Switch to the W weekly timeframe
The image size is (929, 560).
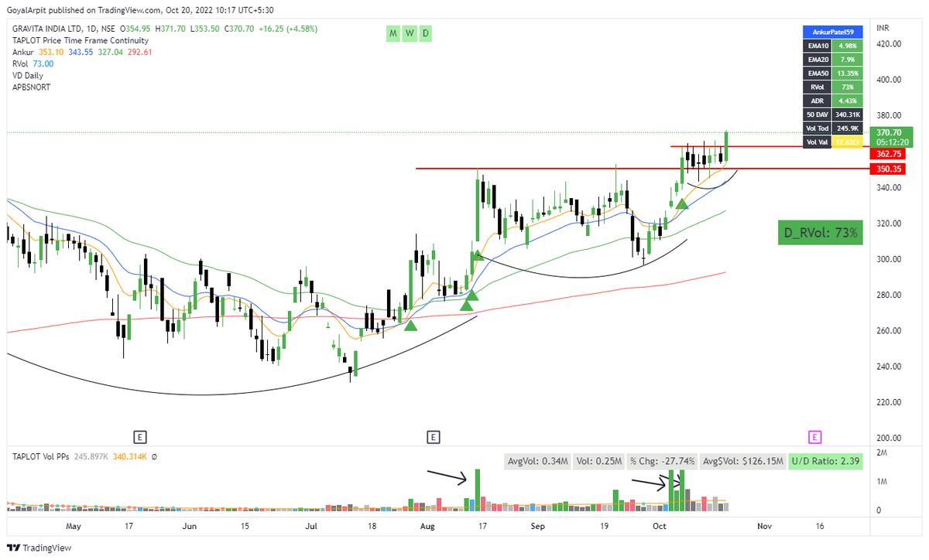coord(409,33)
